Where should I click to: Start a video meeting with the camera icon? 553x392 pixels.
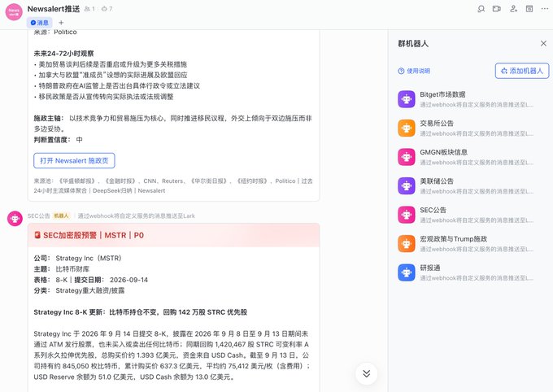click(x=497, y=9)
